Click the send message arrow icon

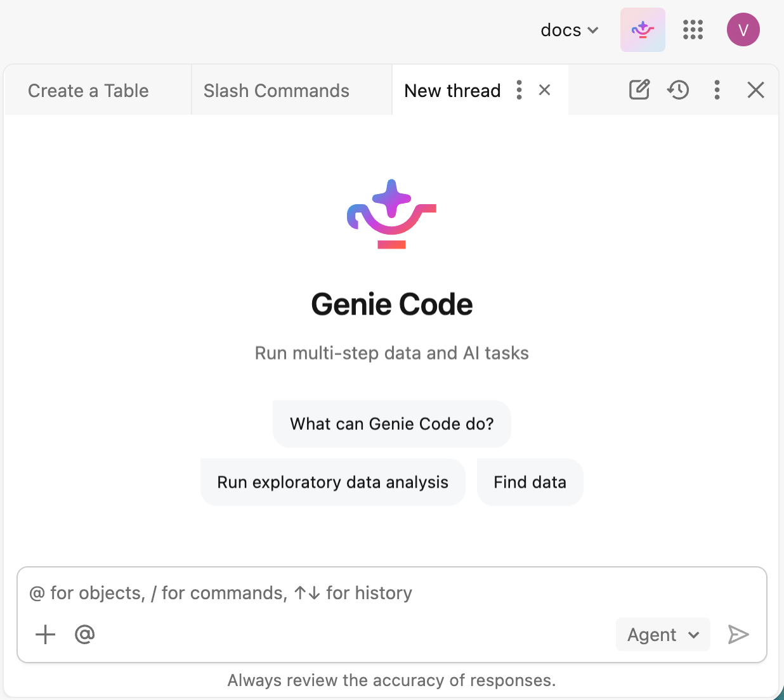tap(738, 635)
